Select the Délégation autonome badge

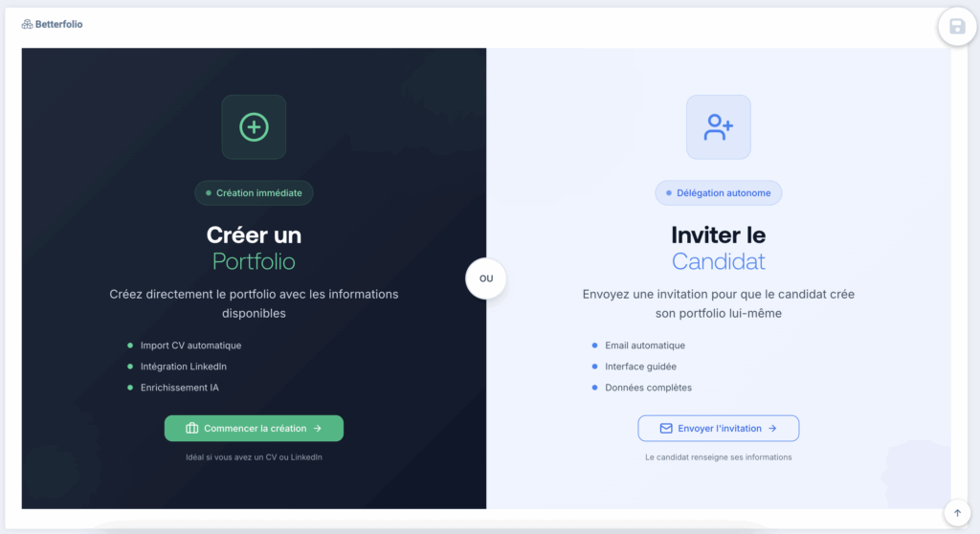pyautogui.click(x=718, y=193)
